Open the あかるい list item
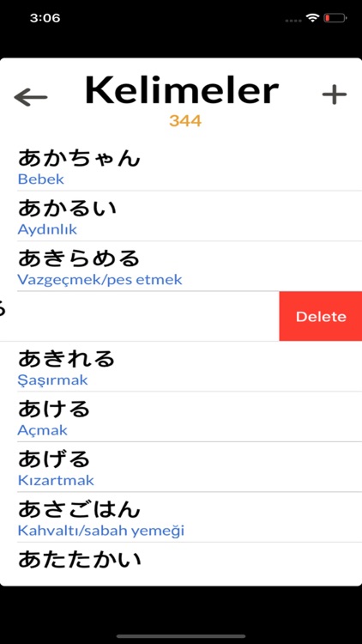Image resolution: width=362 pixels, height=644 pixels. pyautogui.click(x=181, y=216)
